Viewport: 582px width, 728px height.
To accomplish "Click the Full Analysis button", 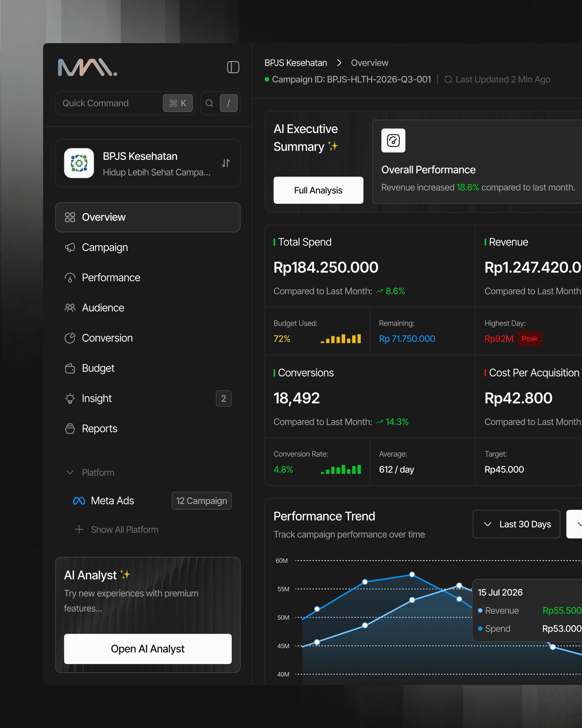I will (318, 190).
